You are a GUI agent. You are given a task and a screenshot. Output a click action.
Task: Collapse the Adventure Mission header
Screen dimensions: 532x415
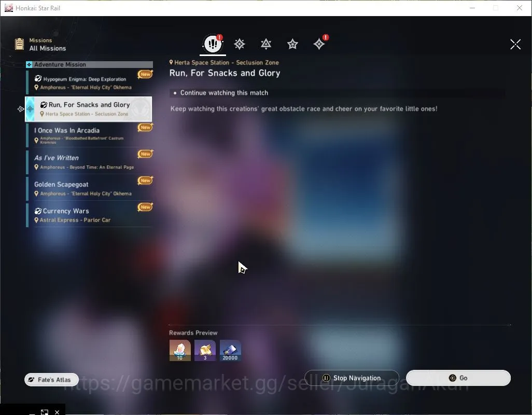click(90, 64)
